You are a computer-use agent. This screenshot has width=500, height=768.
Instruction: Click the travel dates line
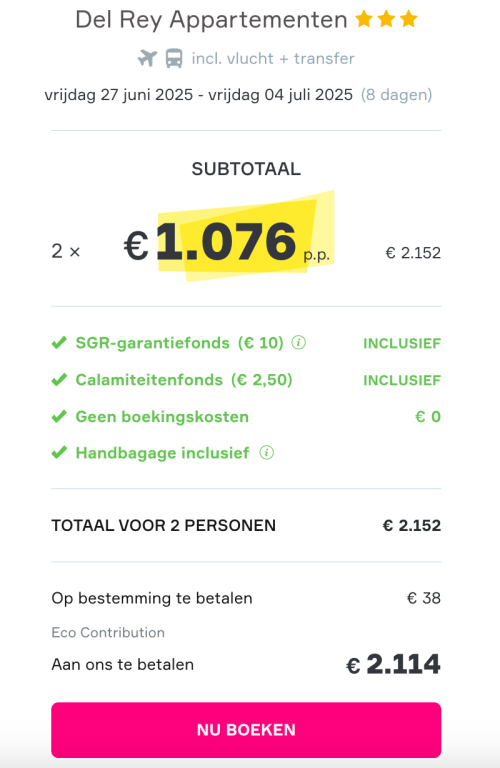(x=238, y=95)
